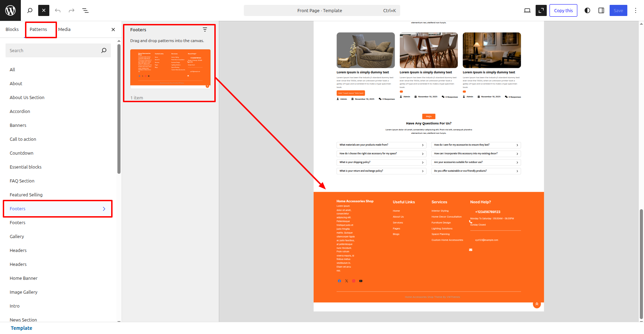Click the fullscreen view icon

click(x=541, y=10)
